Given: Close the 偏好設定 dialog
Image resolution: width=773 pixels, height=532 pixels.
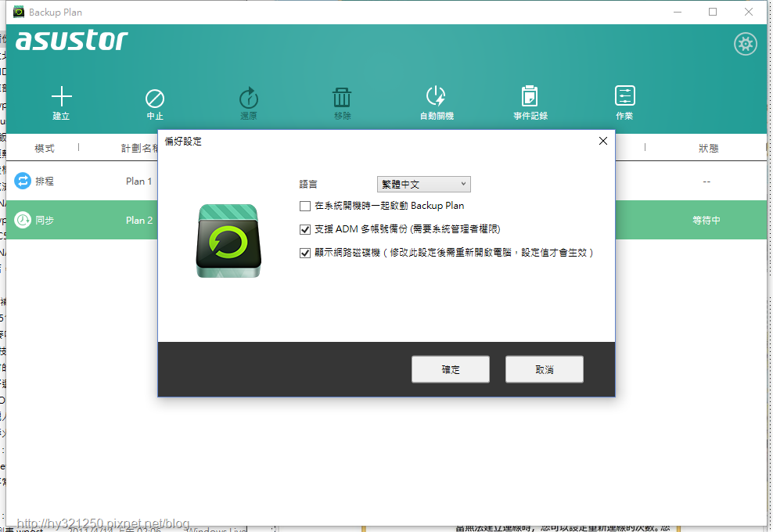Looking at the screenshot, I should pos(603,141).
